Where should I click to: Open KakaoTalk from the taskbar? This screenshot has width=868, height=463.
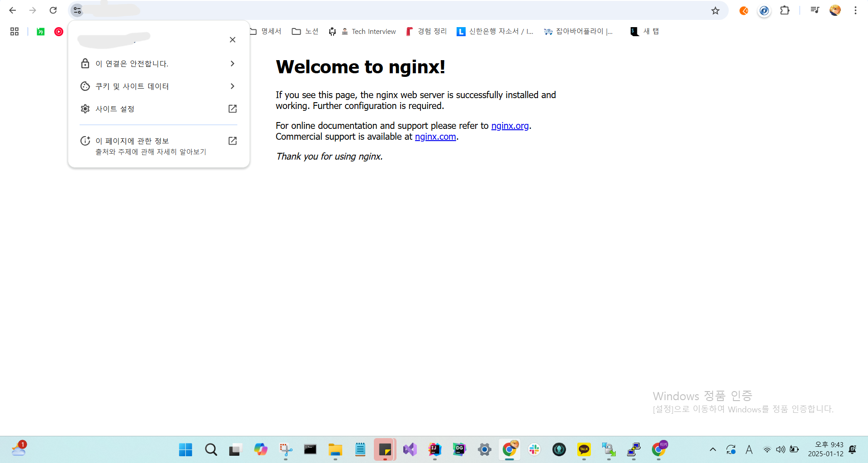pyautogui.click(x=584, y=449)
